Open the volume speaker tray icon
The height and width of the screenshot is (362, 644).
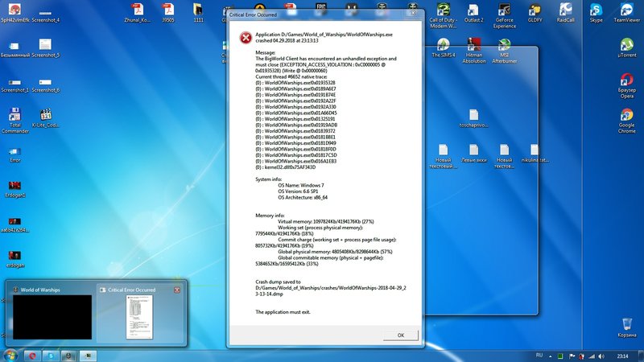(x=601, y=356)
